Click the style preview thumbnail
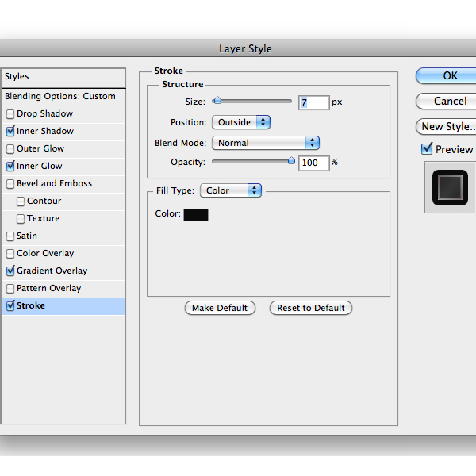Image resolution: width=476 pixels, height=476 pixels. (x=450, y=187)
